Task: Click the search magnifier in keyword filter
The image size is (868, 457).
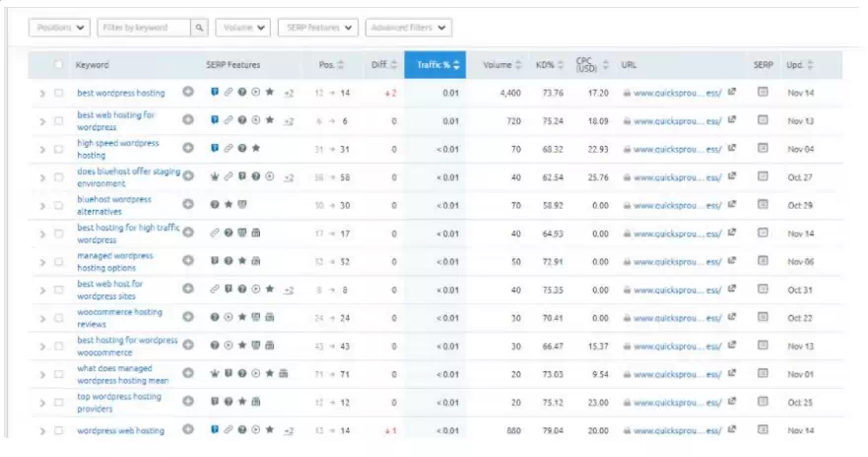Action: (199, 29)
